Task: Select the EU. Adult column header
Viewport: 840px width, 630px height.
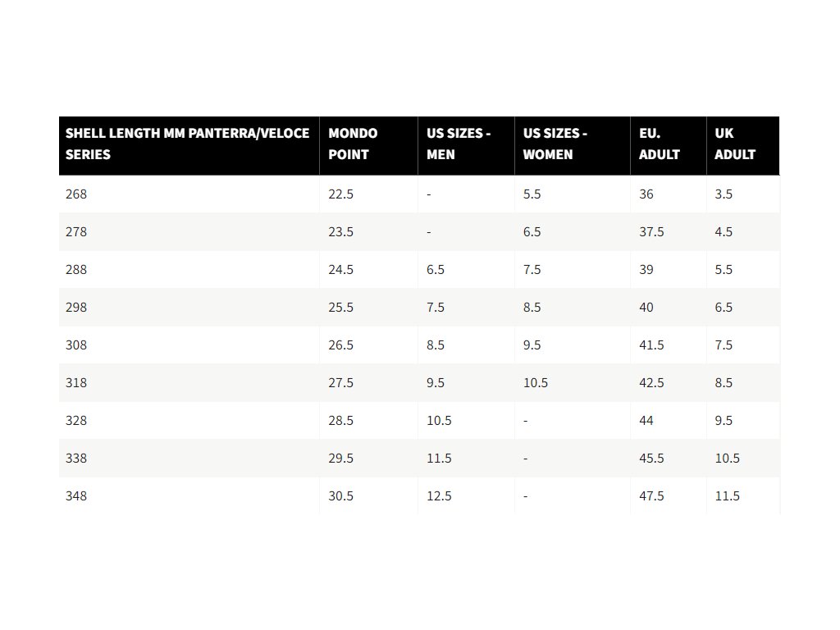Action: tap(659, 144)
